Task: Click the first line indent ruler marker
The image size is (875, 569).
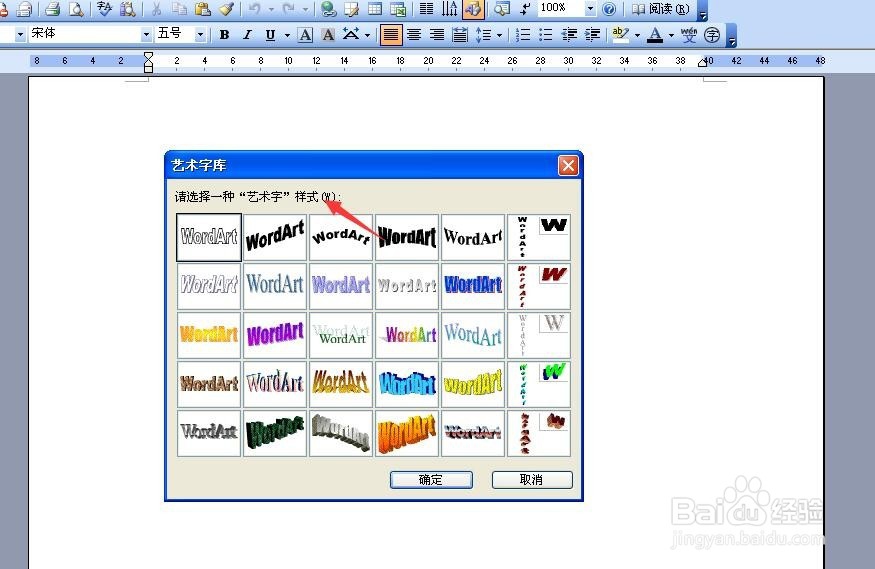Action: point(148,56)
